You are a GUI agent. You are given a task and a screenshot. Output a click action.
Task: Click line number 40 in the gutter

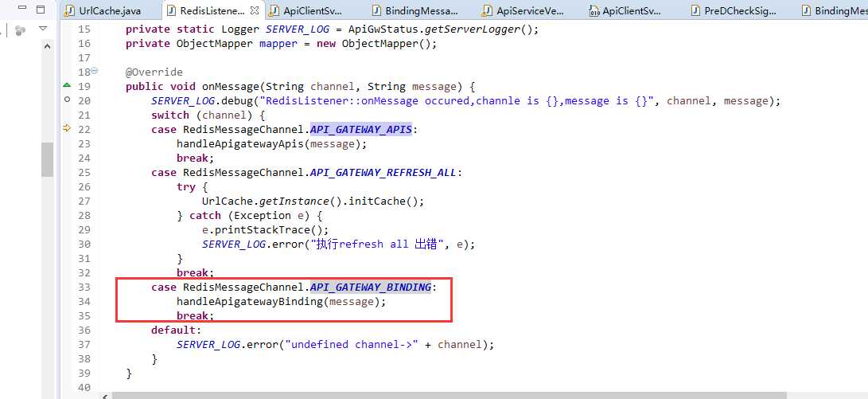pyautogui.click(x=84, y=387)
